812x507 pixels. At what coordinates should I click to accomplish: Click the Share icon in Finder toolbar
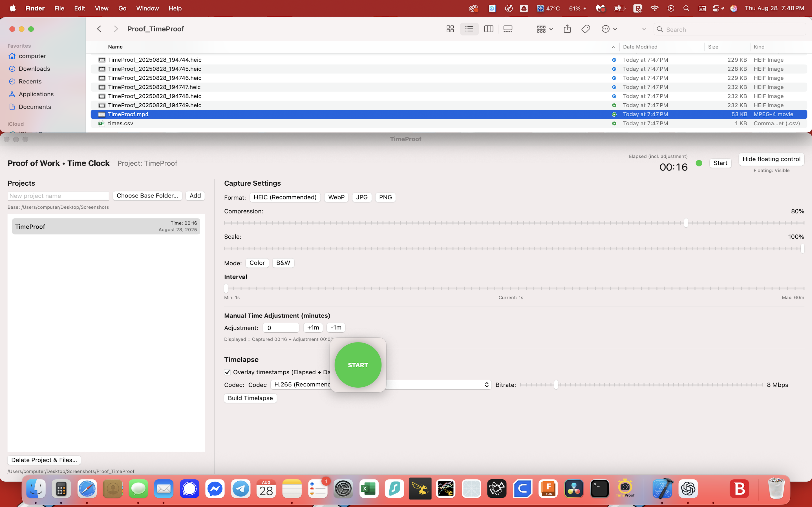coord(567,29)
